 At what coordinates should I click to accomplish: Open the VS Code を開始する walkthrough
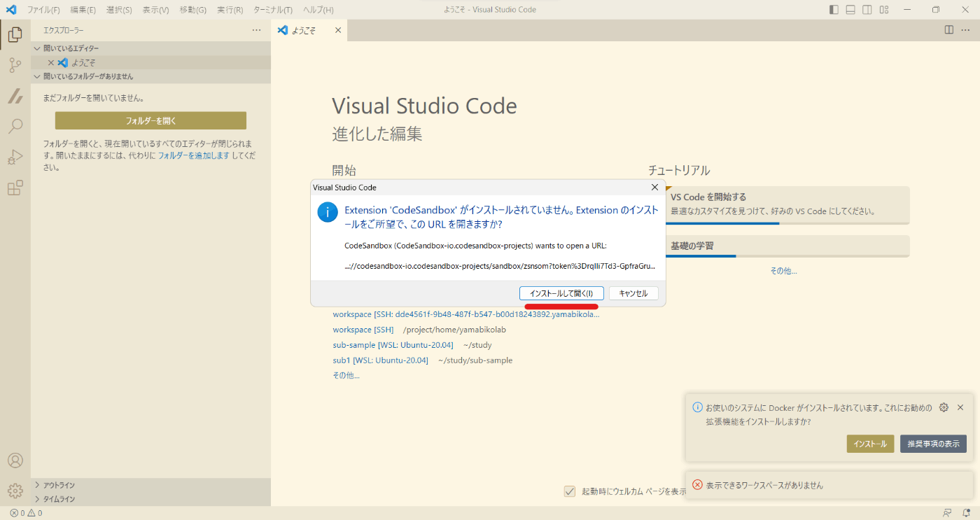click(787, 205)
